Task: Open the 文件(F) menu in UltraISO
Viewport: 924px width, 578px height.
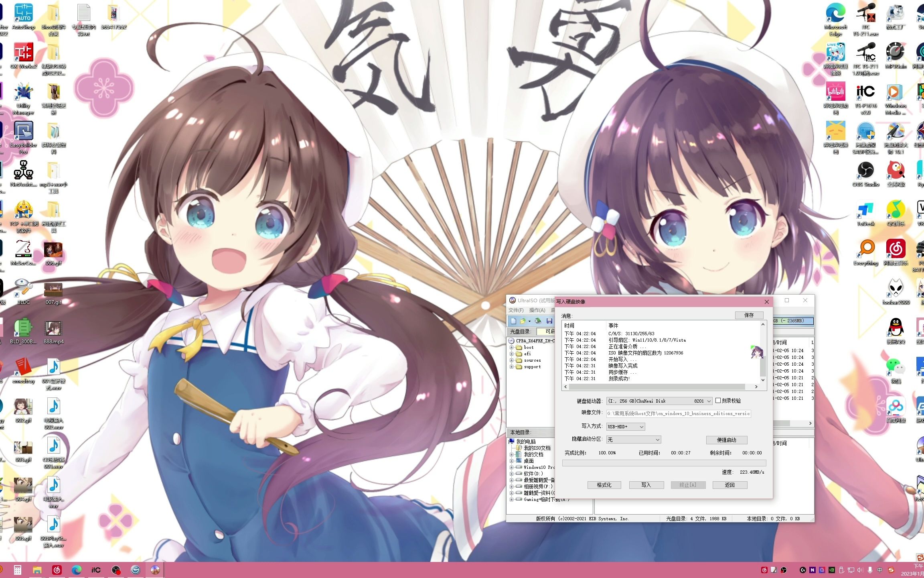Action: [x=518, y=309]
